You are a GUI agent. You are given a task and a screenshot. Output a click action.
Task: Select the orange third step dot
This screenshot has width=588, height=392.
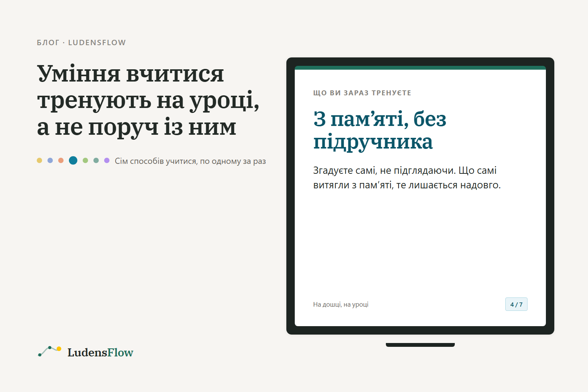click(61, 160)
